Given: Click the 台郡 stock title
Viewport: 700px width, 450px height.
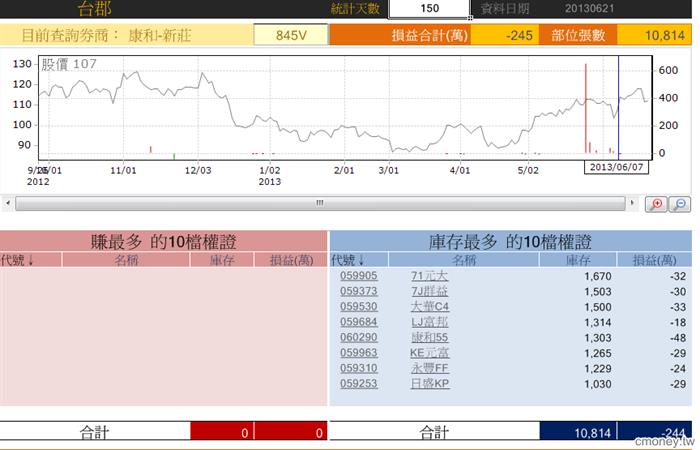Looking at the screenshot, I should [94, 8].
